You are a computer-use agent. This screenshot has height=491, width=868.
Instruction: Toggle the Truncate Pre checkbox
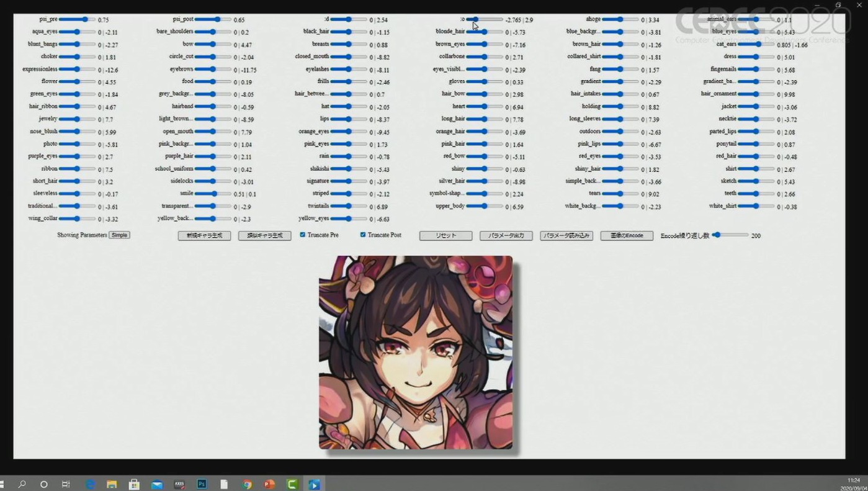(x=303, y=235)
